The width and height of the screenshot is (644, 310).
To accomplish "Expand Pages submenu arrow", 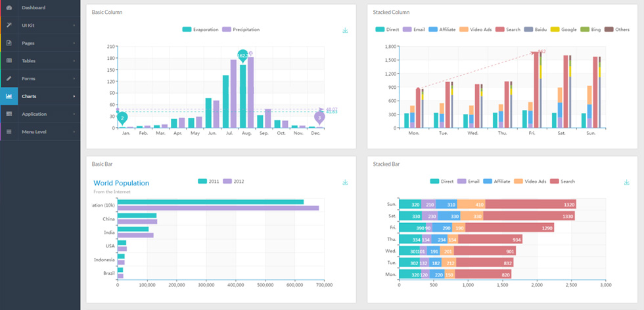I will [x=74, y=43].
